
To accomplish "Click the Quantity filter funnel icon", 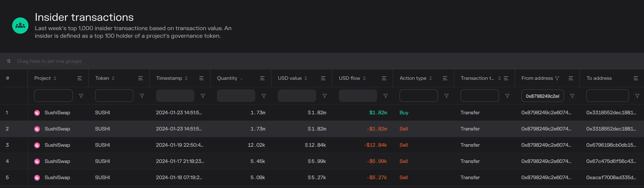I will pos(264,96).
